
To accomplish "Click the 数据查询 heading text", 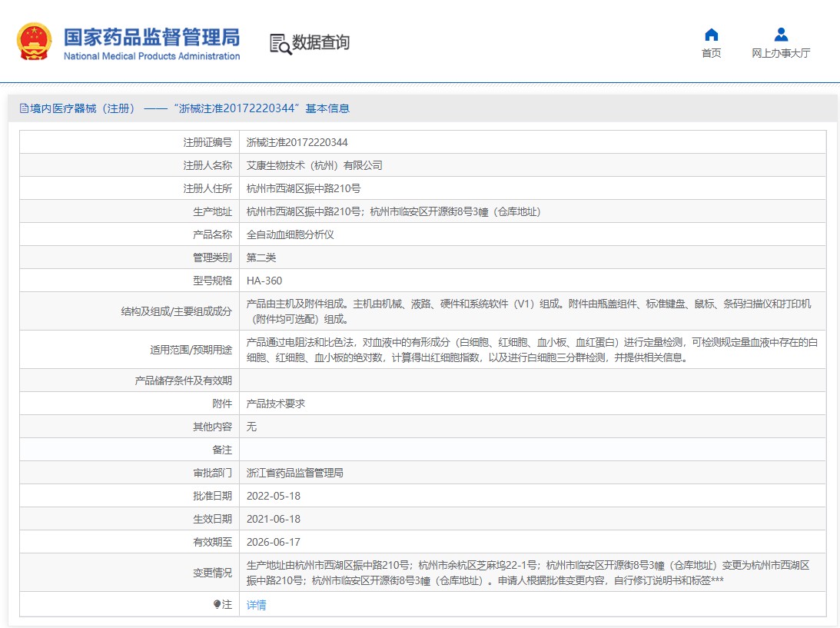I will [320, 42].
